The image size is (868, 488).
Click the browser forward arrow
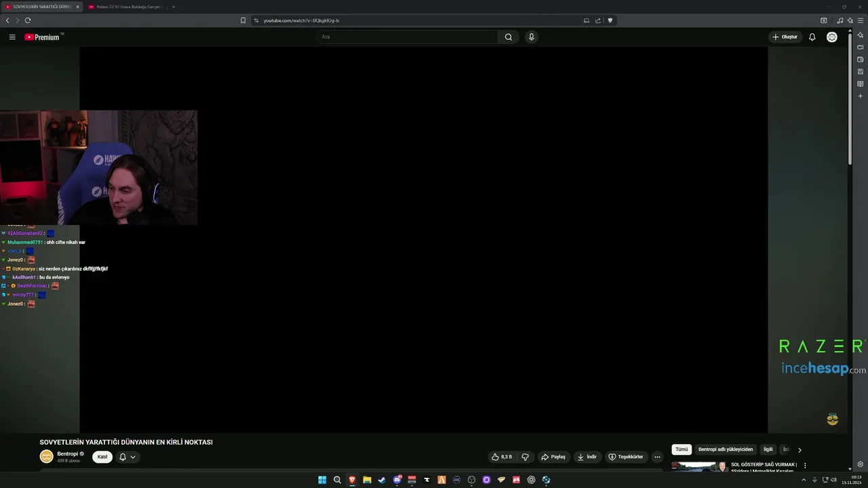(18, 20)
